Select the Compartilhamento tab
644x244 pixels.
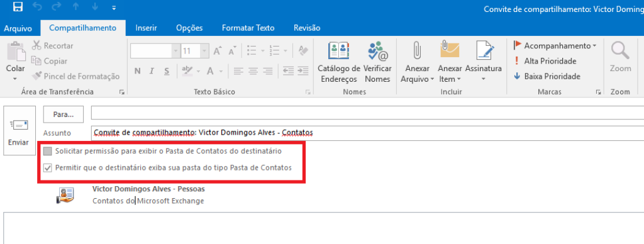point(82,28)
